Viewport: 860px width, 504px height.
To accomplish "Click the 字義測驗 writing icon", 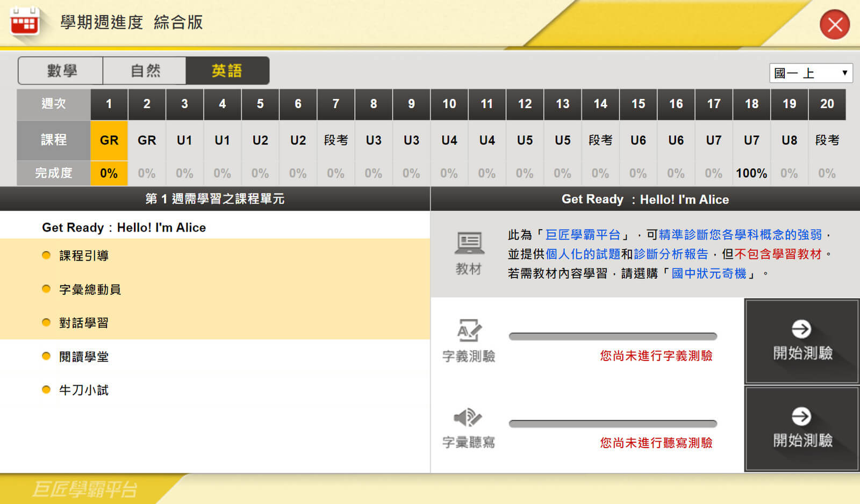I will click(469, 330).
